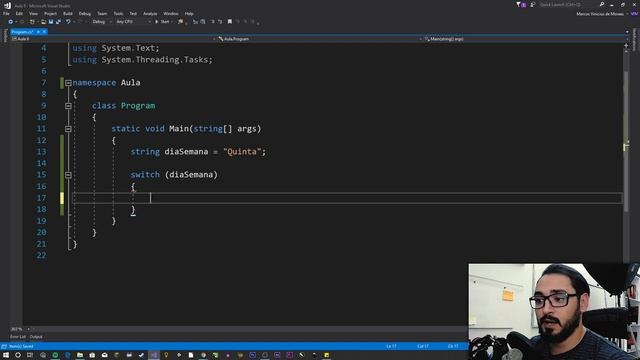Open the Project menu
The height and width of the screenshot is (360, 640).
coord(50,13)
